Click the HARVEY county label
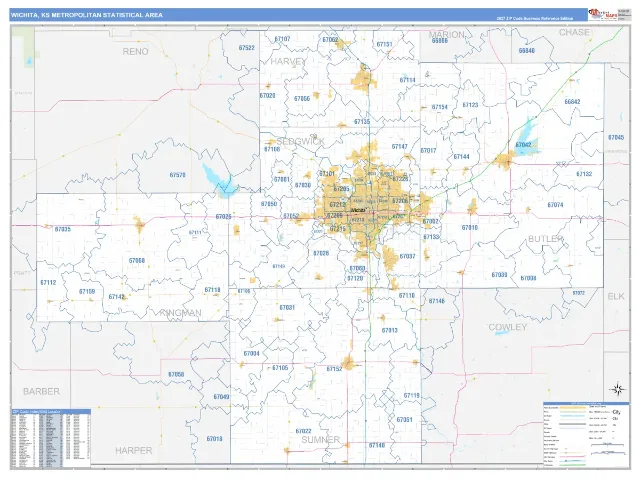640x480 pixels. click(288, 61)
